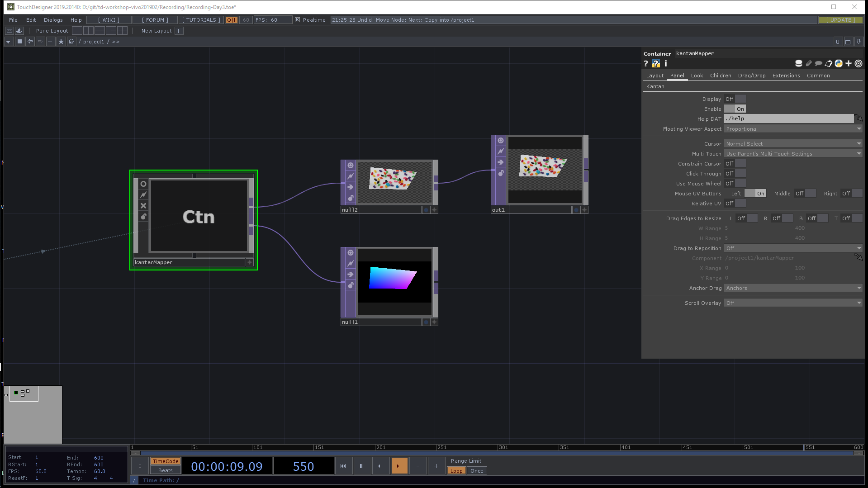Screen dimensions: 868x488
Task: Pause the timeline playback
Action: [361, 466]
